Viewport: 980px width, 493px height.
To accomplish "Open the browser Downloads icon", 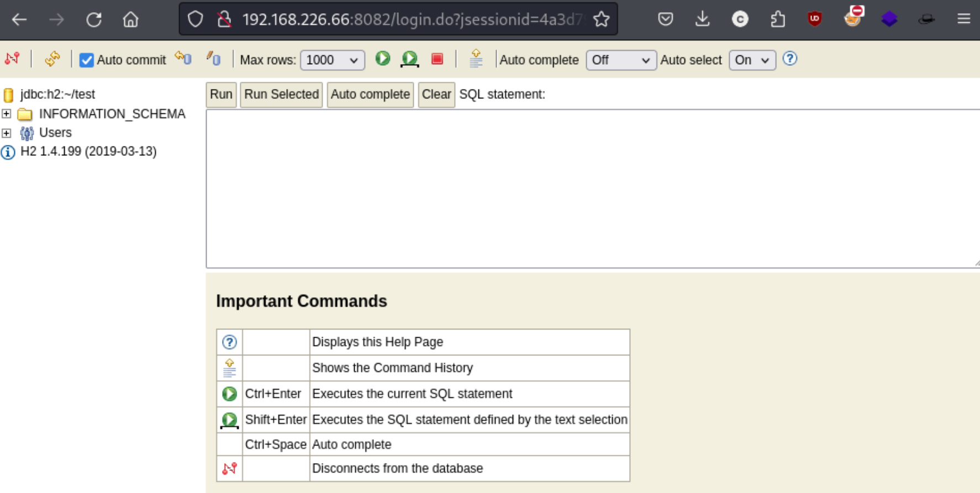I will coord(702,20).
